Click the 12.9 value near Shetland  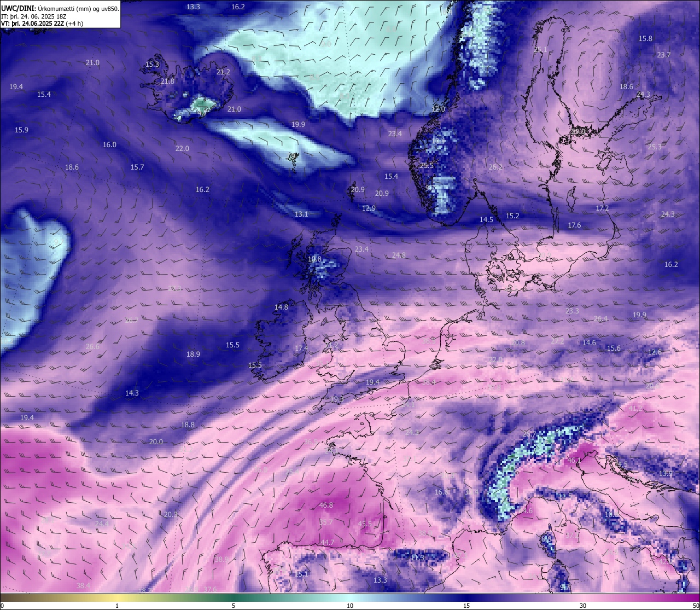click(x=369, y=208)
